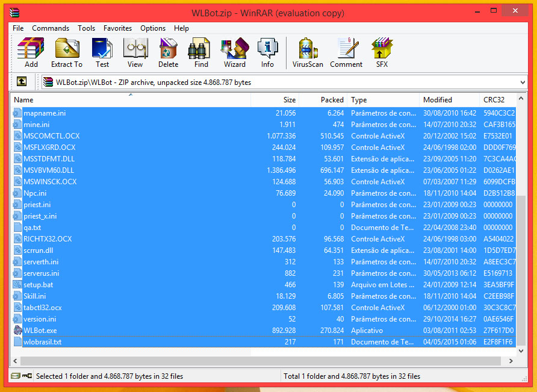Image resolution: width=537 pixels, height=392 pixels.
Task: Select WLBot.exe in the file list
Action: click(40, 331)
